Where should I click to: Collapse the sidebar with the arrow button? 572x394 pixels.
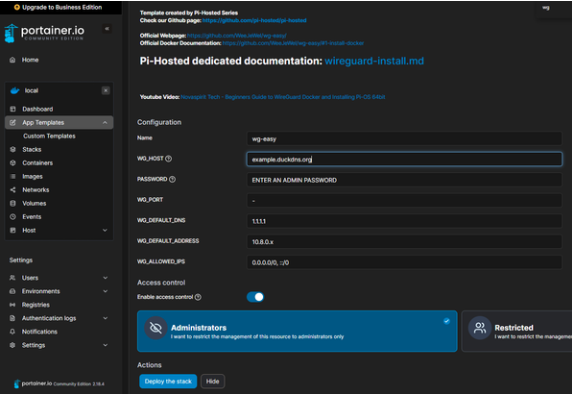(x=107, y=29)
